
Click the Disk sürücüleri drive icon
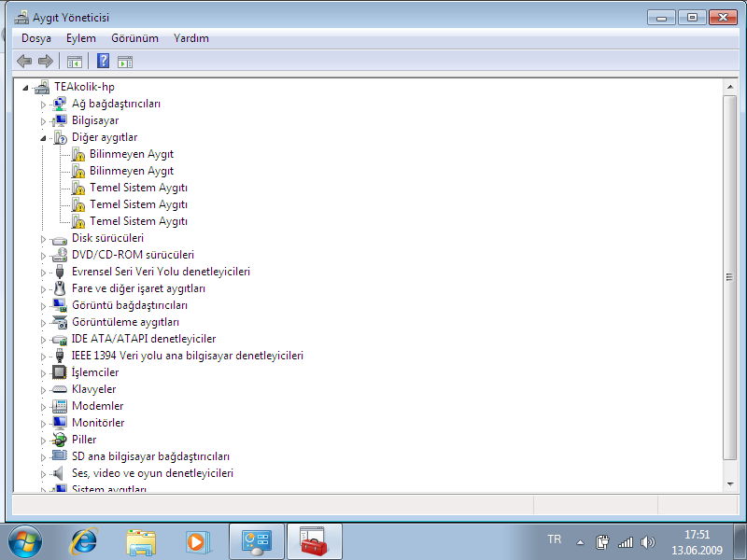point(60,239)
